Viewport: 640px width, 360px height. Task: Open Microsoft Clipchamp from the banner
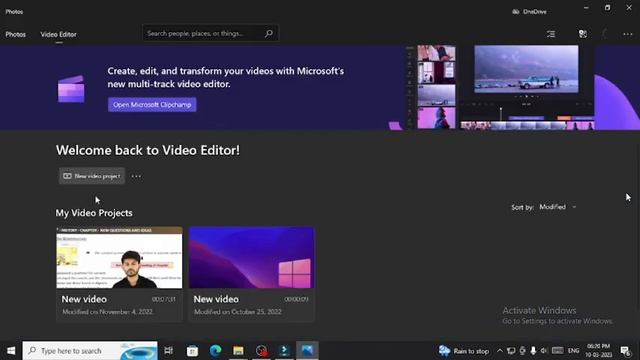pyautogui.click(x=152, y=104)
